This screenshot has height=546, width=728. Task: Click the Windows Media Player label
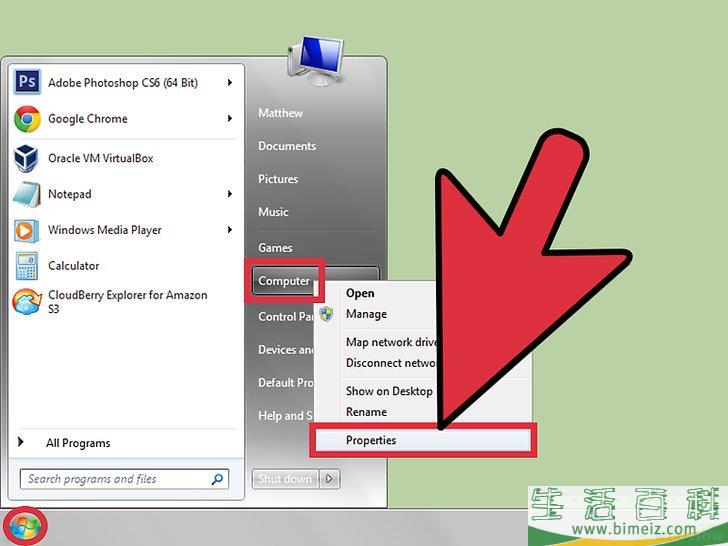pyautogui.click(x=105, y=230)
